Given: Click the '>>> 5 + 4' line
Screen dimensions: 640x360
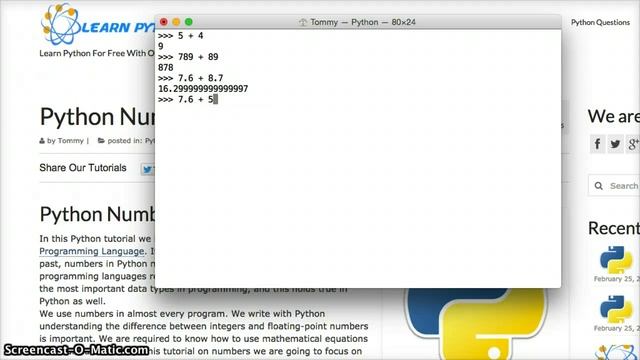Looking at the screenshot, I should point(180,36).
